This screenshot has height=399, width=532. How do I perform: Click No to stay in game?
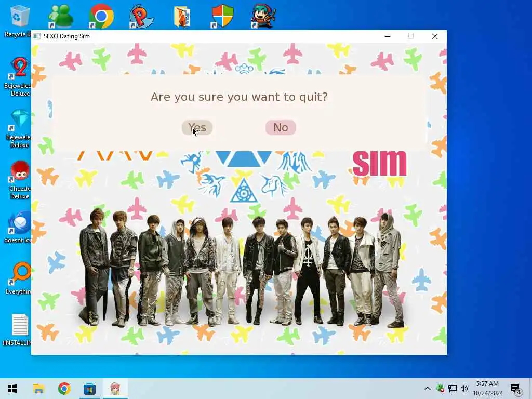[281, 128]
